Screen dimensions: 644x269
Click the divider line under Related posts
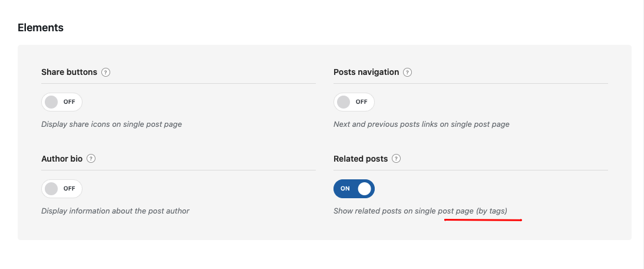tap(471, 170)
